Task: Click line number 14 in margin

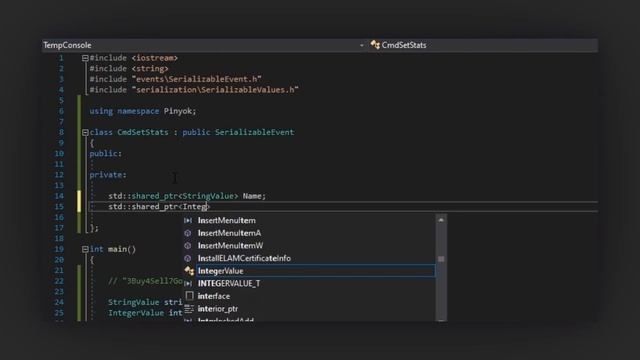Action: click(x=59, y=196)
